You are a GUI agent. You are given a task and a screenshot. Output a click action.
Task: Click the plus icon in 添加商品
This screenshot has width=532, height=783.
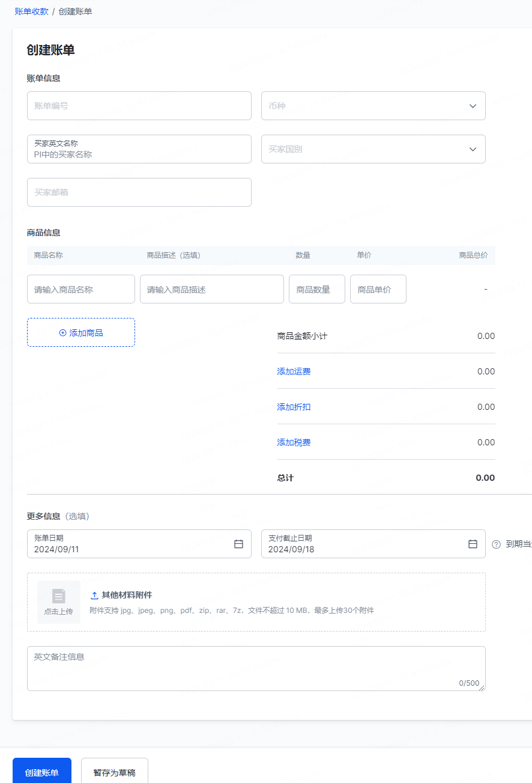coord(63,332)
